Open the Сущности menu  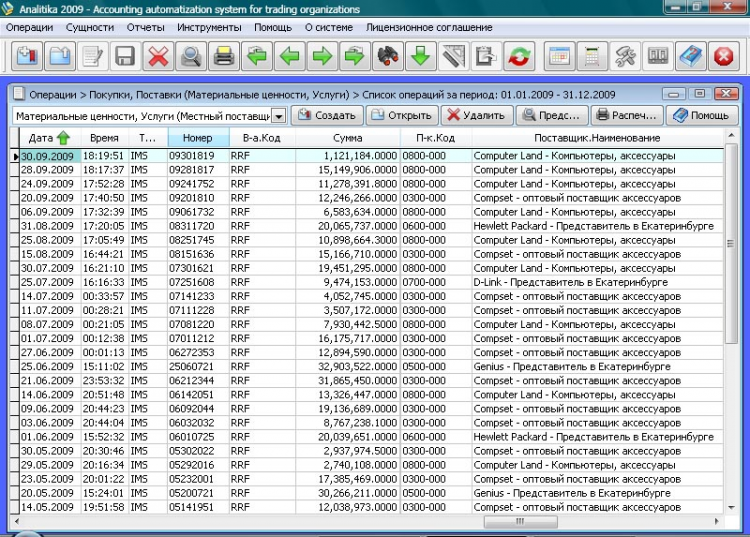click(x=90, y=28)
